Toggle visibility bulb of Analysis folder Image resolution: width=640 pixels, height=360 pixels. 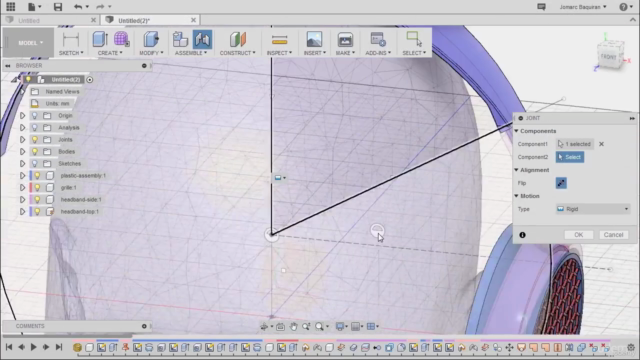(35, 127)
